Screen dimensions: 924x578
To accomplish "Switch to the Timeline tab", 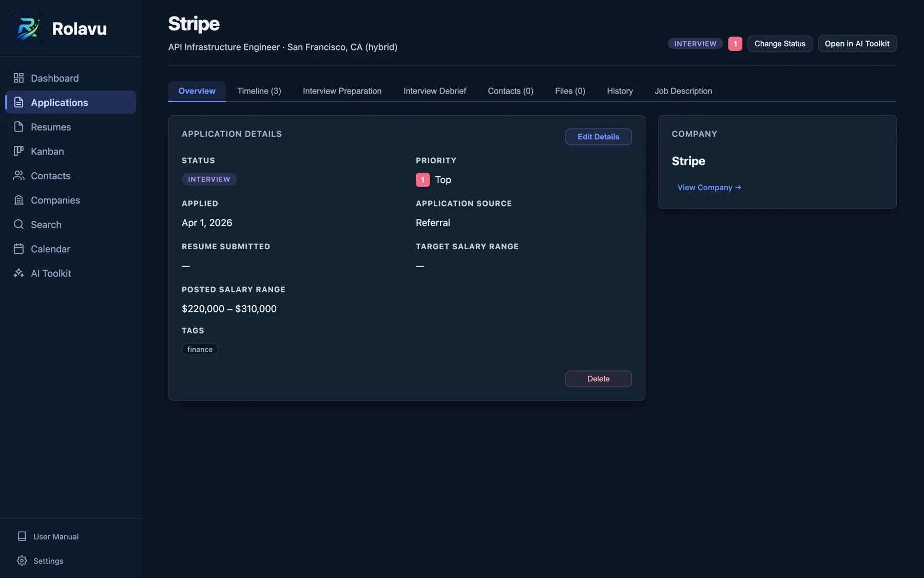I will 259,91.
